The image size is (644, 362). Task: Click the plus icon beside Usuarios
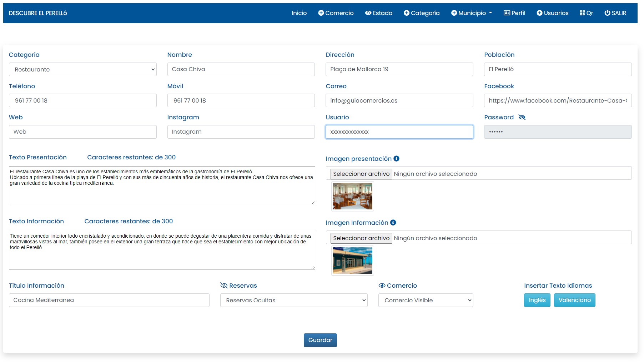[539, 13]
